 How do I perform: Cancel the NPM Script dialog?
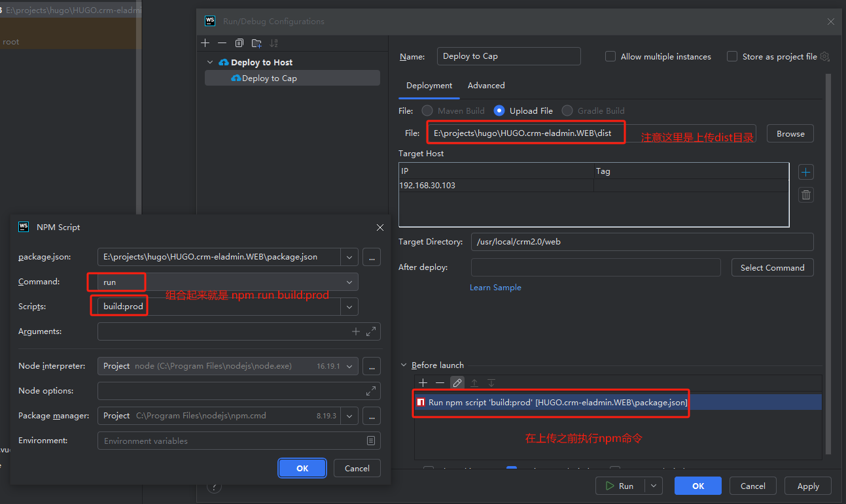(x=357, y=468)
